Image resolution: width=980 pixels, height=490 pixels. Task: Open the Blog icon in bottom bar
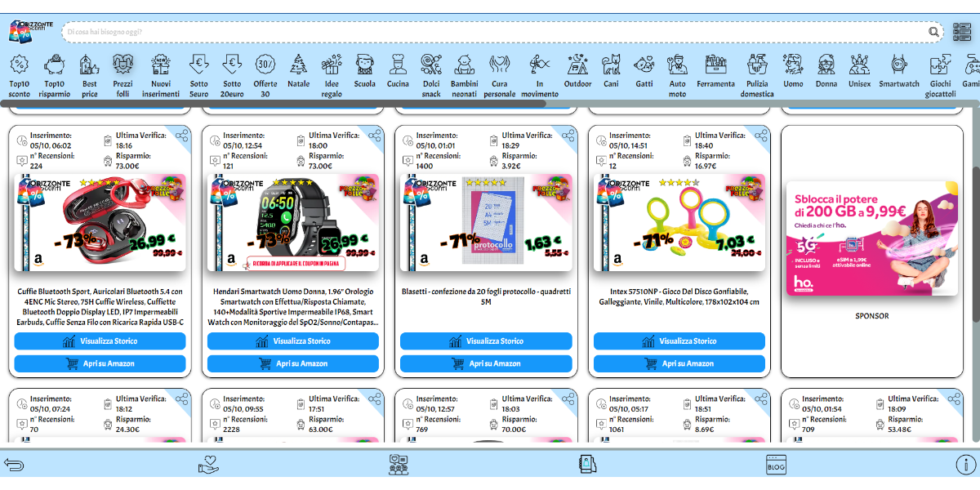pyautogui.click(x=776, y=465)
